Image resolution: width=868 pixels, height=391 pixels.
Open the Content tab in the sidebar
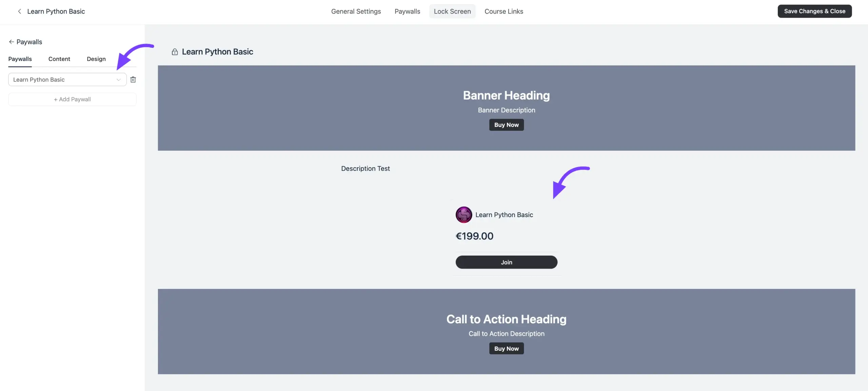[59, 59]
